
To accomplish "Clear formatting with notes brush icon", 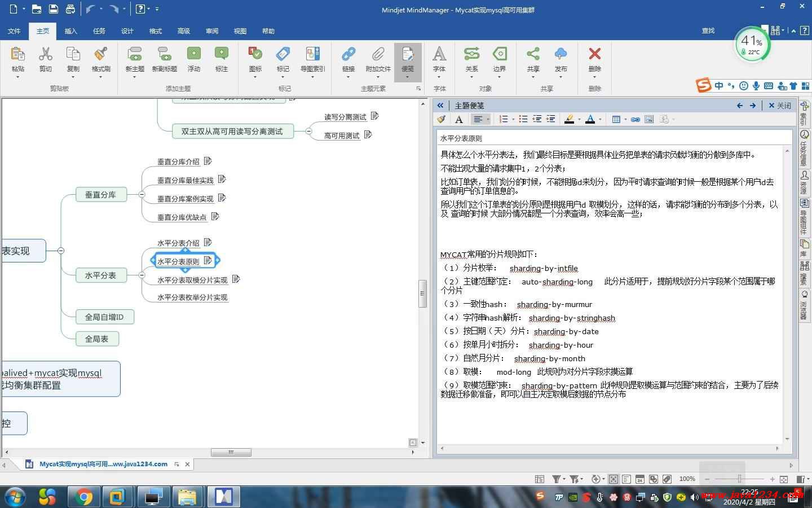I will coord(442,119).
